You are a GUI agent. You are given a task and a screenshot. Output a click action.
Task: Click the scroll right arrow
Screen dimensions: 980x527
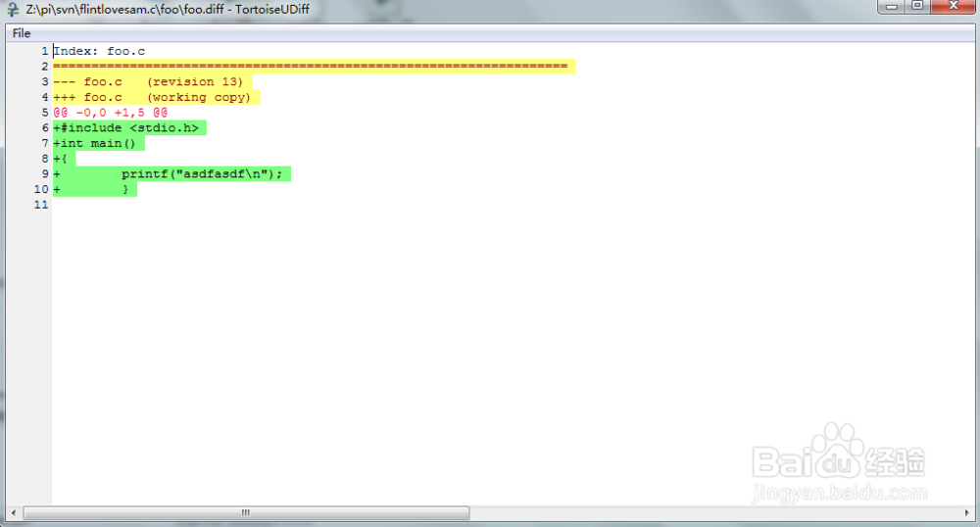[967, 512]
